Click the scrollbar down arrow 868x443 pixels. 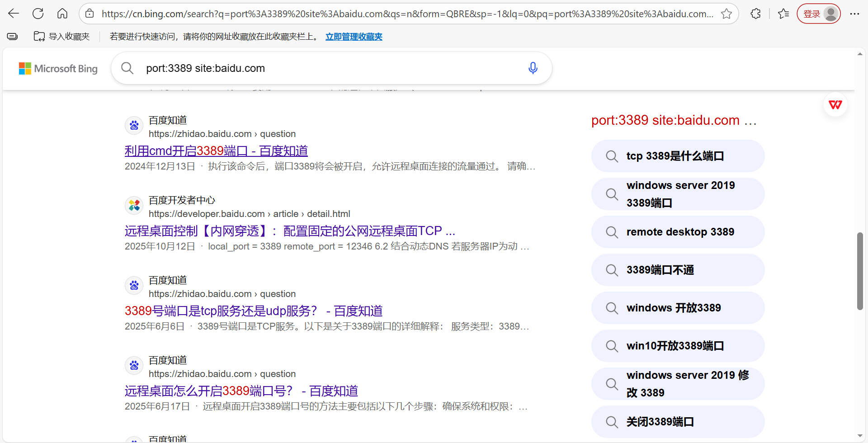pos(860,435)
